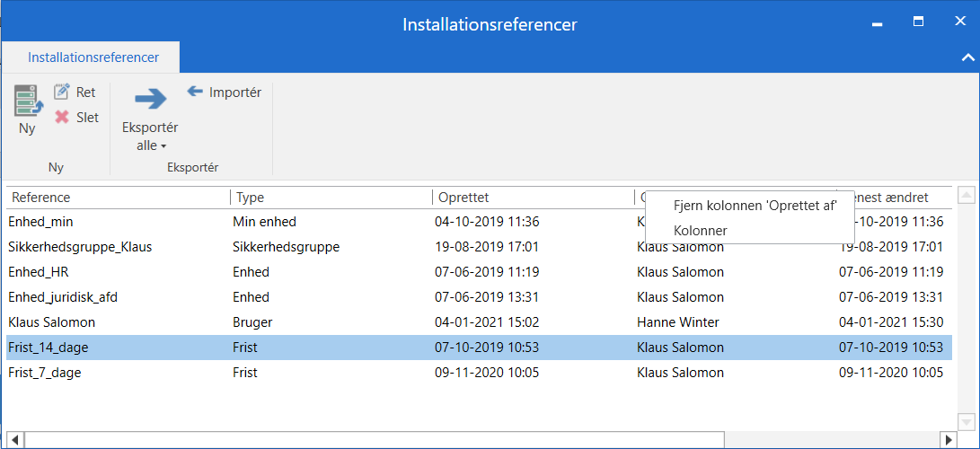Click the red Slet delete icon

pos(62,117)
